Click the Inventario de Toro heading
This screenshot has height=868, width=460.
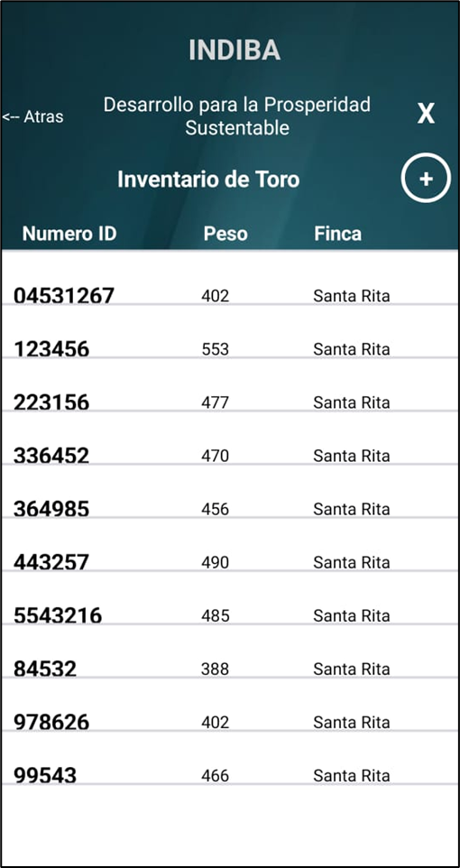[x=208, y=179]
